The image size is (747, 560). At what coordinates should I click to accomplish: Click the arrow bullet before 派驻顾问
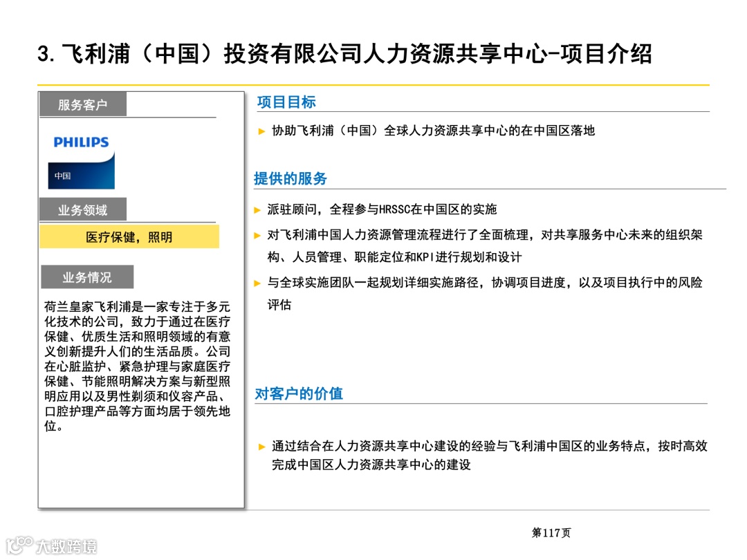pos(257,210)
